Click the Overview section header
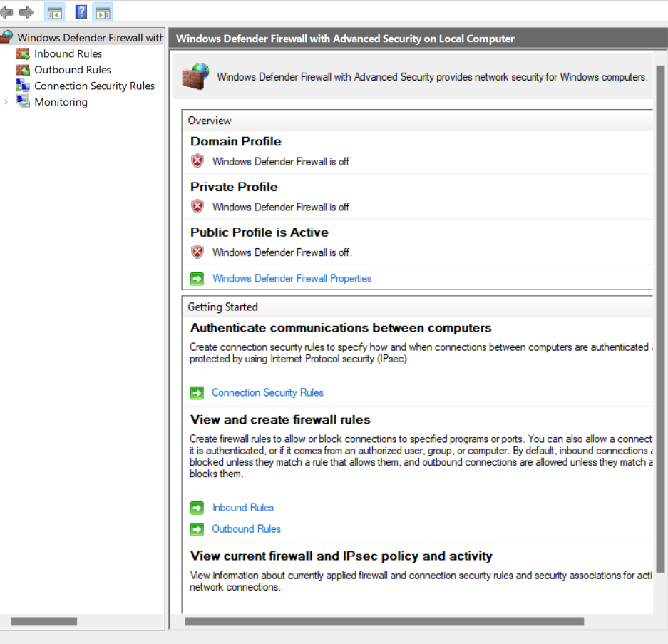Image resolution: width=668 pixels, height=644 pixels. tap(418, 121)
